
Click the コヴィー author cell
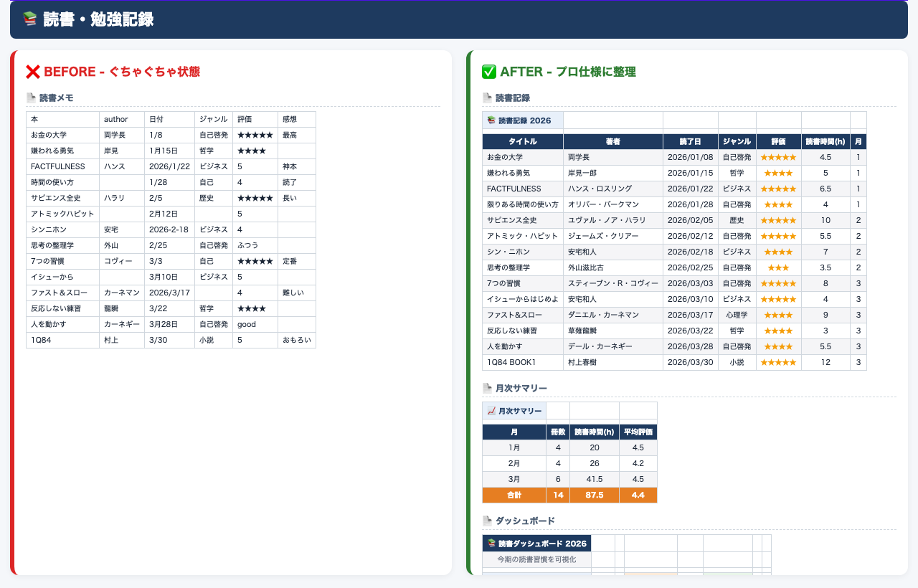(x=122, y=261)
